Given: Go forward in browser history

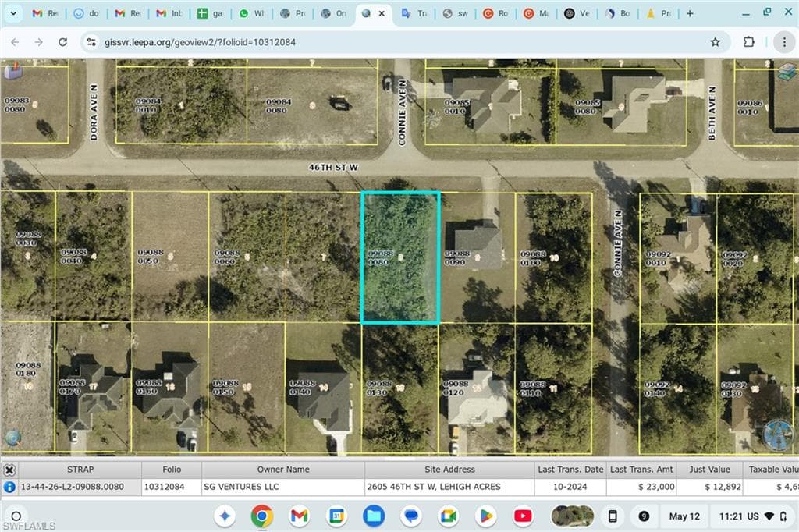Looking at the screenshot, I should [39, 42].
